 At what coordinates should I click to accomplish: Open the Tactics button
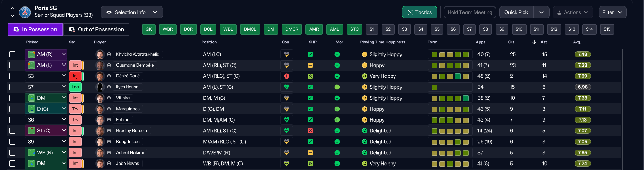point(419,12)
